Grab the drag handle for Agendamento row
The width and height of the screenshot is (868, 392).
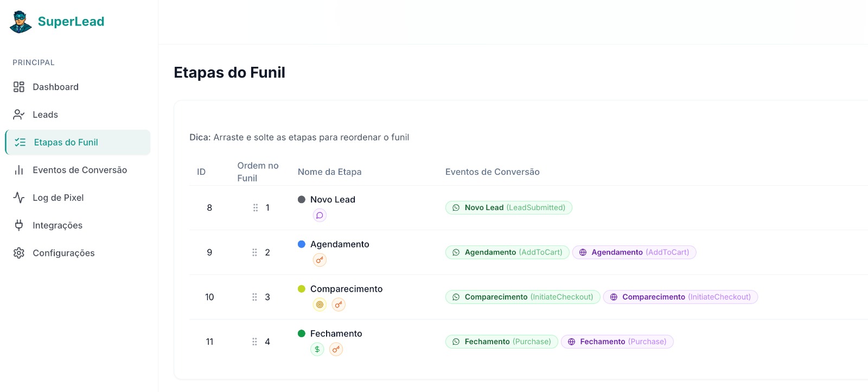coord(254,252)
